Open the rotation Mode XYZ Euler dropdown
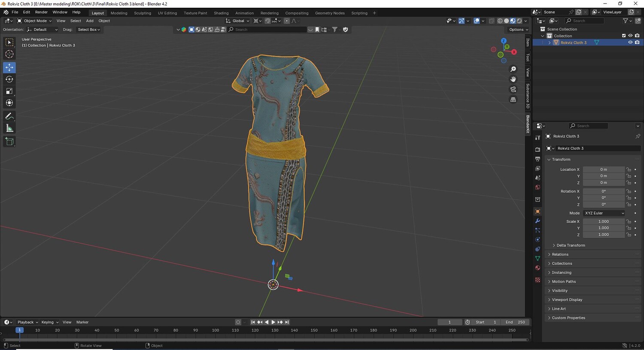This screenshot has width=644, height=350. click(x=604, y=213)
